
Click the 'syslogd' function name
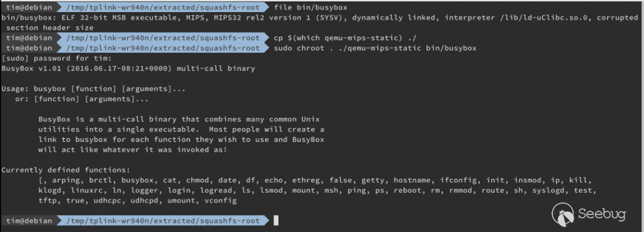pos(548,191)
